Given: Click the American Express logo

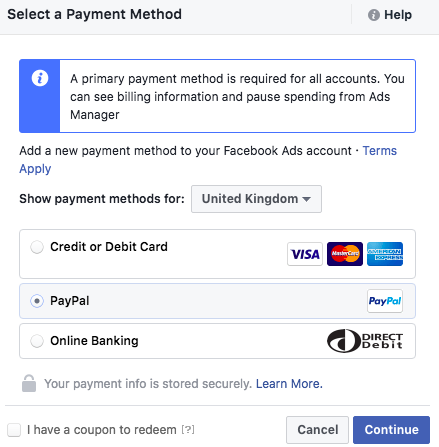Looking at the screenshot, I should coord(385,254).
